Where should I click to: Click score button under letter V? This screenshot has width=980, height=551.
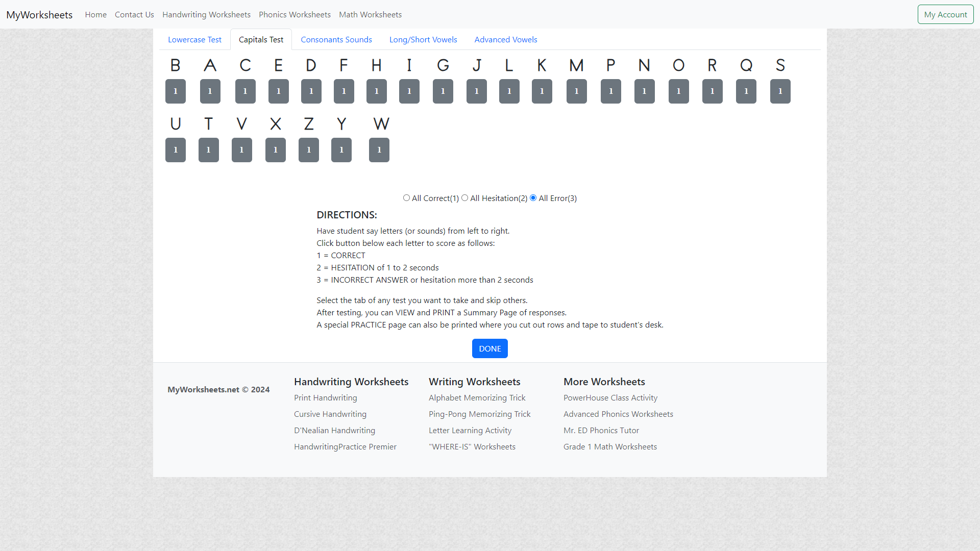coord(242,150)
